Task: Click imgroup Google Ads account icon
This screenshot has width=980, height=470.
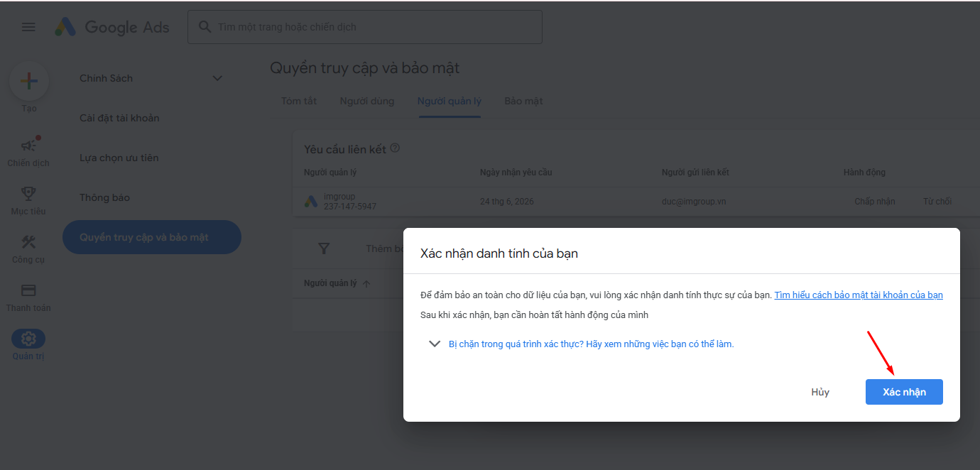Action: pos(311,202)
